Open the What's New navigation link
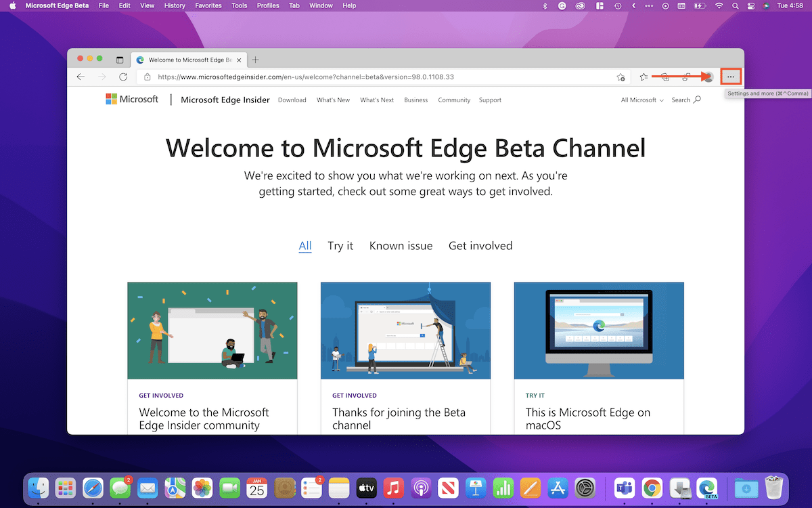 333,100
